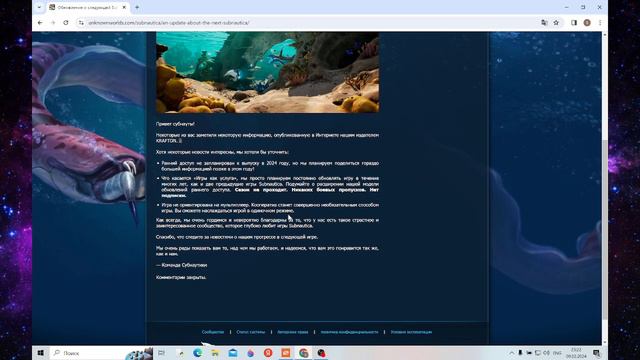The image size is (640, 360).
Task: Open the 'Условия эксплуатации' footer link
Action: pos(411,332)
